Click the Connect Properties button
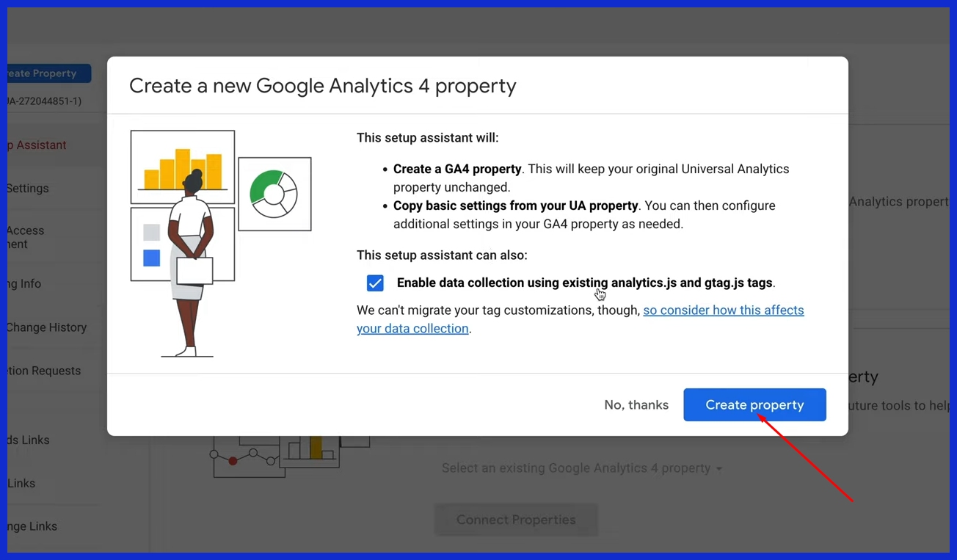Viewport: 957px width, 560px height. pyautogui.click(x=515, y=520)
